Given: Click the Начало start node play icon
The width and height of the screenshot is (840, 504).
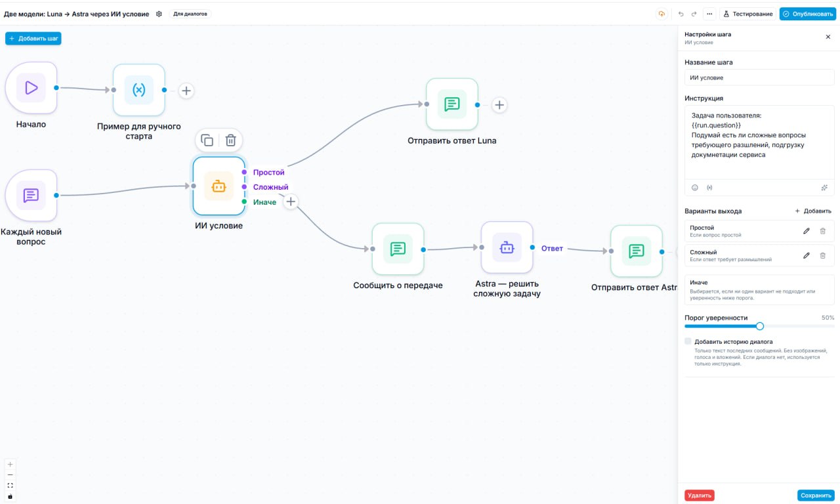Looking at the screenshot, I should (x=31, y=88).
